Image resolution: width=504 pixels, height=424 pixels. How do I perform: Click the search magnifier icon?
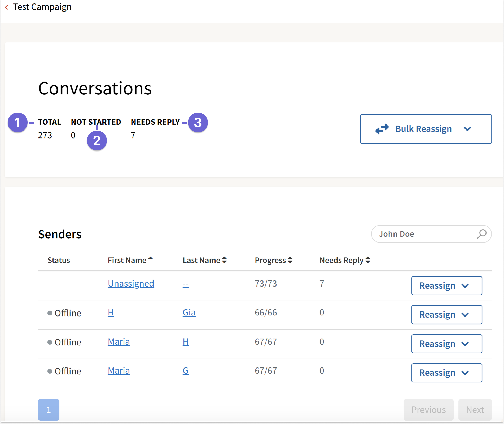point(482,234)
